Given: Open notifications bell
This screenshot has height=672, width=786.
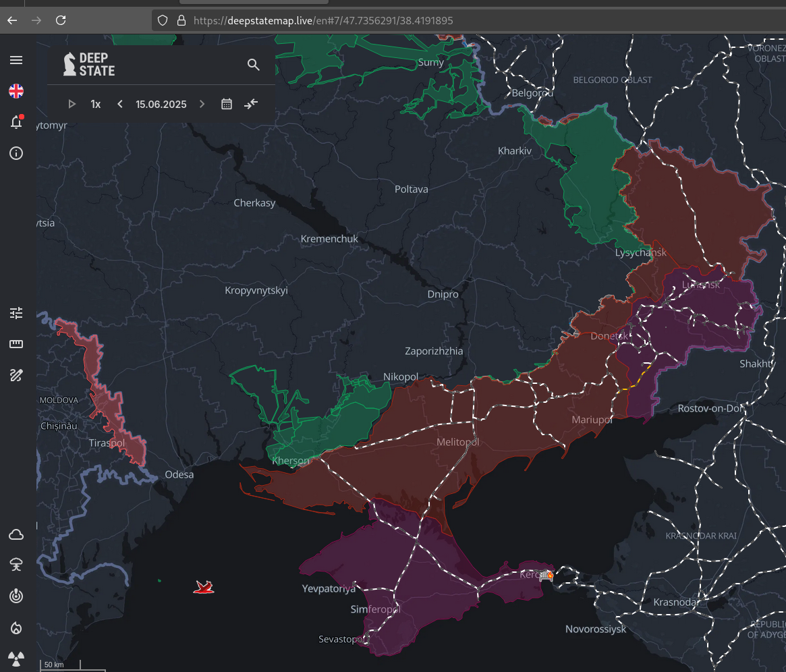Looking at the screenshot, I should [16, 121].
